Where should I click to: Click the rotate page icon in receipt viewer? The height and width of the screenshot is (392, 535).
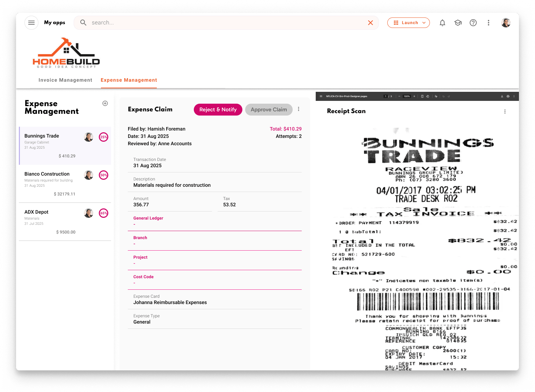(x=428, y=96)
